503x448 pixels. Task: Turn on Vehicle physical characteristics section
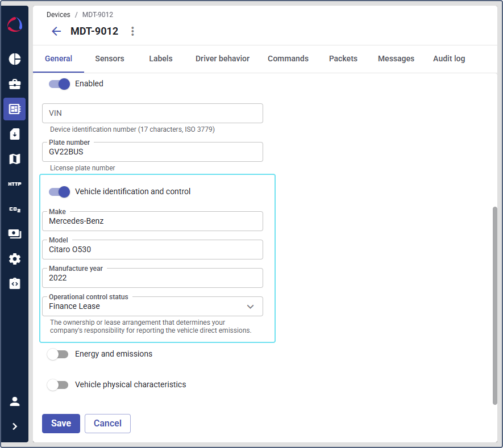coord(57,385)
